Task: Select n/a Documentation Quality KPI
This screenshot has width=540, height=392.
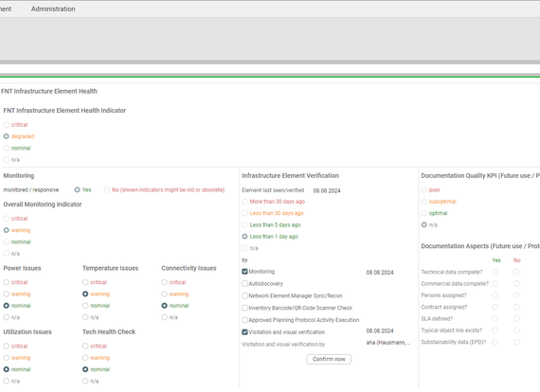Action: [423, 224]
